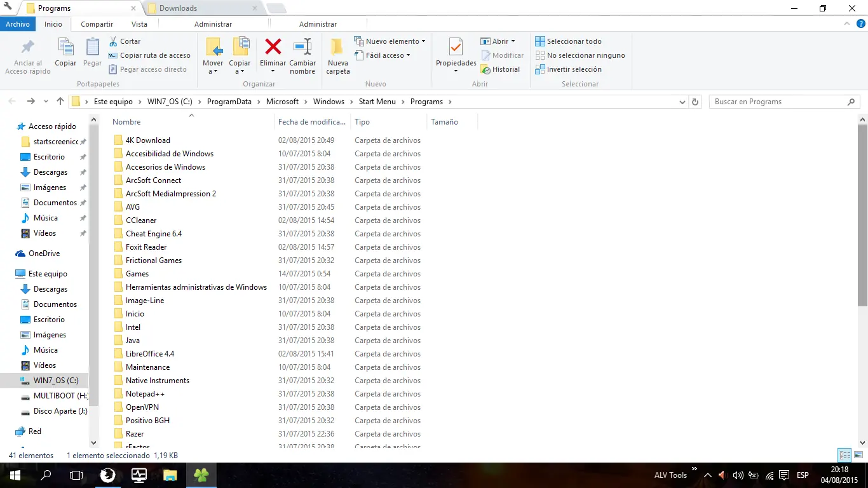
Task: Close the Downloads tab
Action: tap(255, 8)
